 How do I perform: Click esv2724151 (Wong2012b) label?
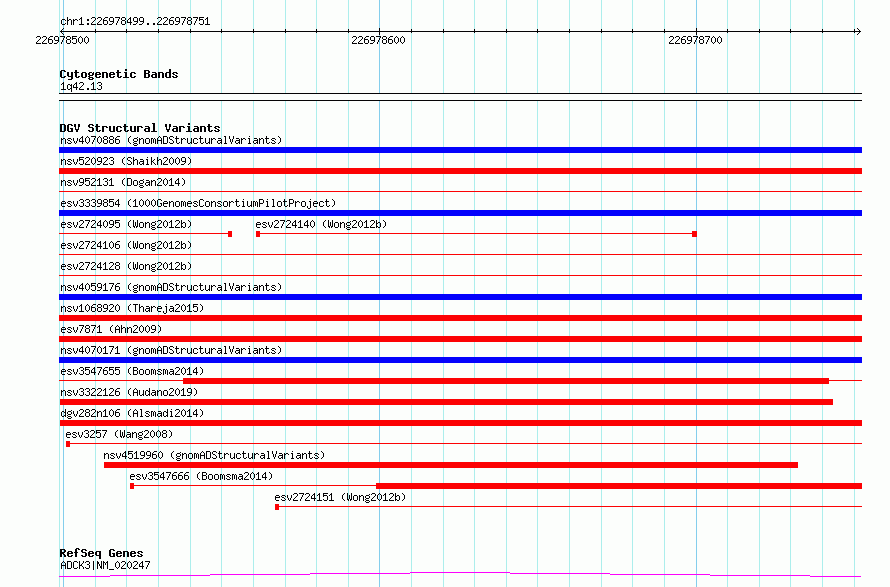[x=340, y=497]
